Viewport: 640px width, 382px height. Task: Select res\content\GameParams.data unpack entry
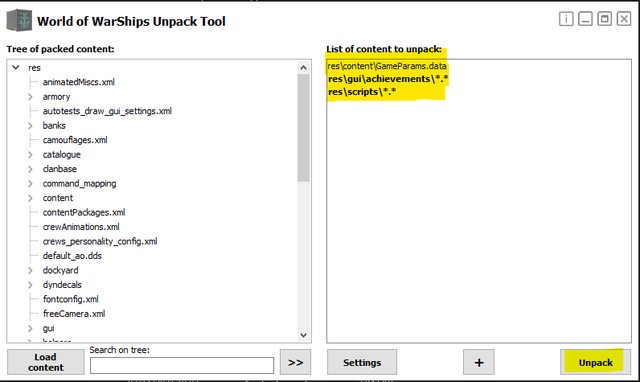coord(387,66)
